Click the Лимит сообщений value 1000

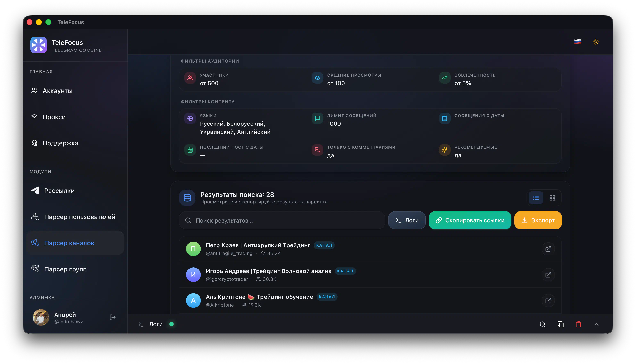click(x=334, y=124)
